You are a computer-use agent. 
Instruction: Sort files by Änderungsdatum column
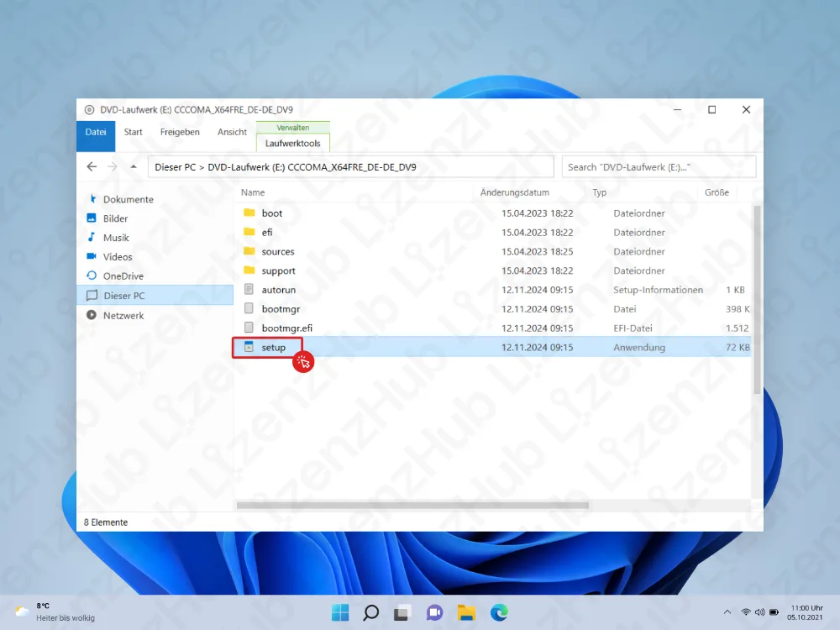[x=514, y=192]
